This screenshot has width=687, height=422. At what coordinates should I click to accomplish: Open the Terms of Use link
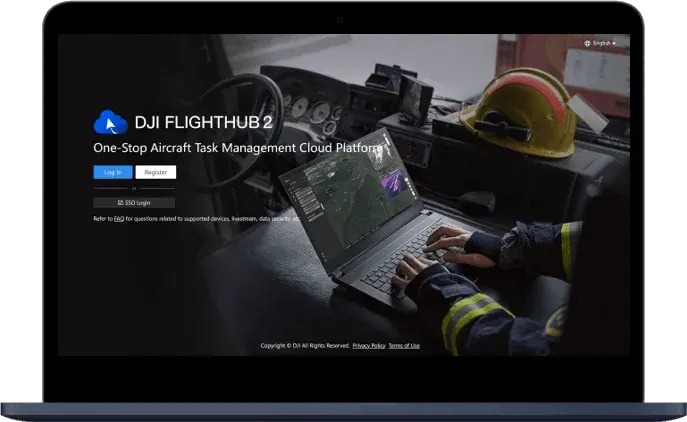click(404, 346)
